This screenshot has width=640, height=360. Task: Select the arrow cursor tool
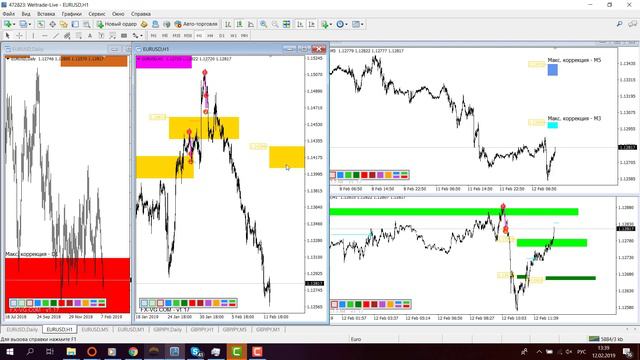click(x=7, y=36)
